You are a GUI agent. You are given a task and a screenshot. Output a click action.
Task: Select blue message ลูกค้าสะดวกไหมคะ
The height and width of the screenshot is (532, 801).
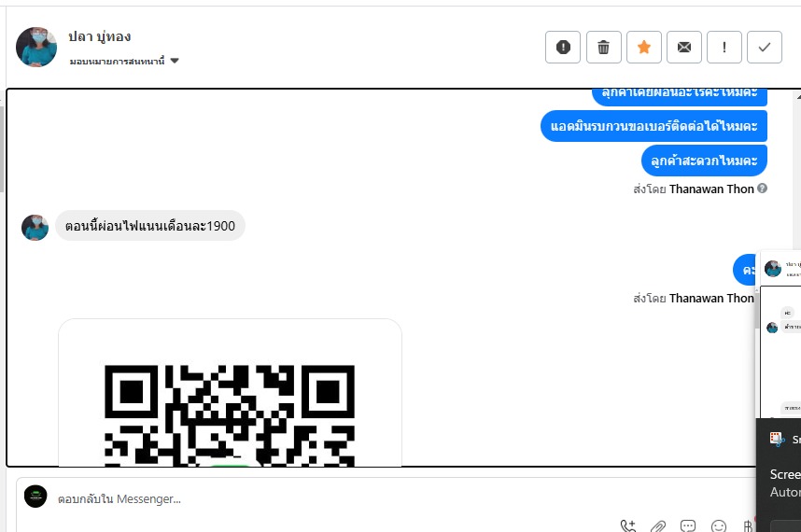click(x=704, y=161)
